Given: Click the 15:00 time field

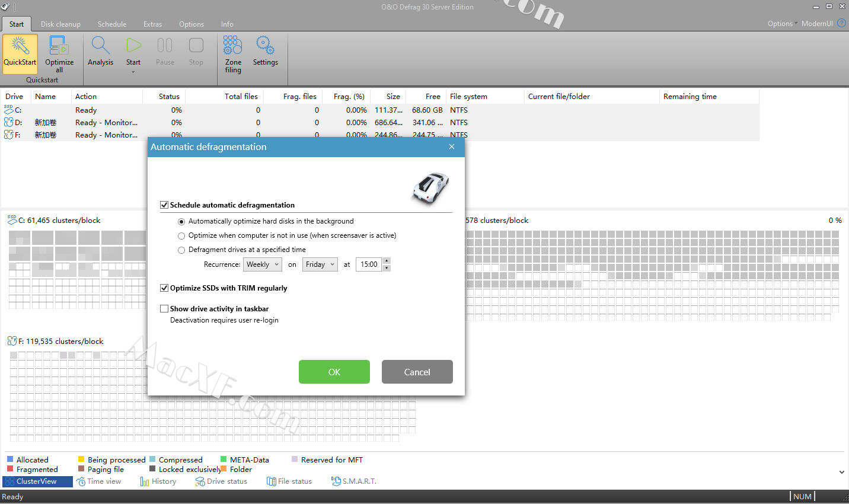Looking at the screenshot, I should pyautogui.click(x=369, y=264).
